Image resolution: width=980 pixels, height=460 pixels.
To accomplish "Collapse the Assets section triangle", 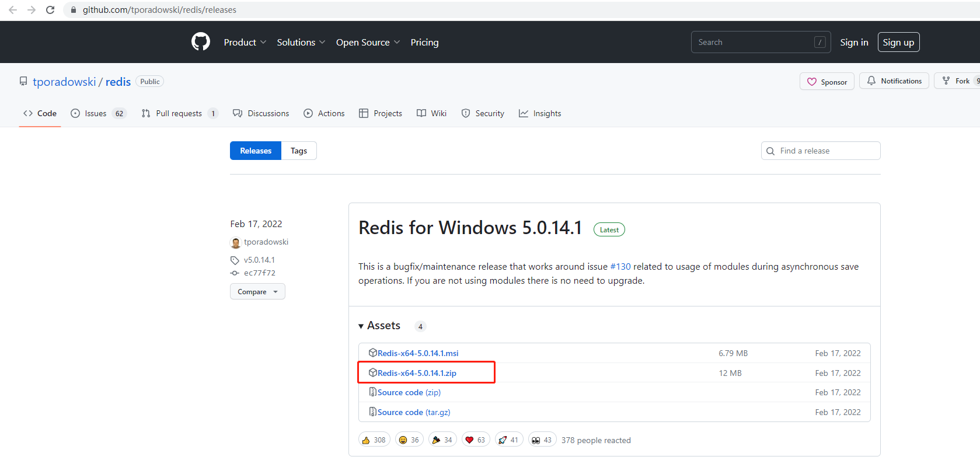I will pyautogui.click(x=361, y=326).
